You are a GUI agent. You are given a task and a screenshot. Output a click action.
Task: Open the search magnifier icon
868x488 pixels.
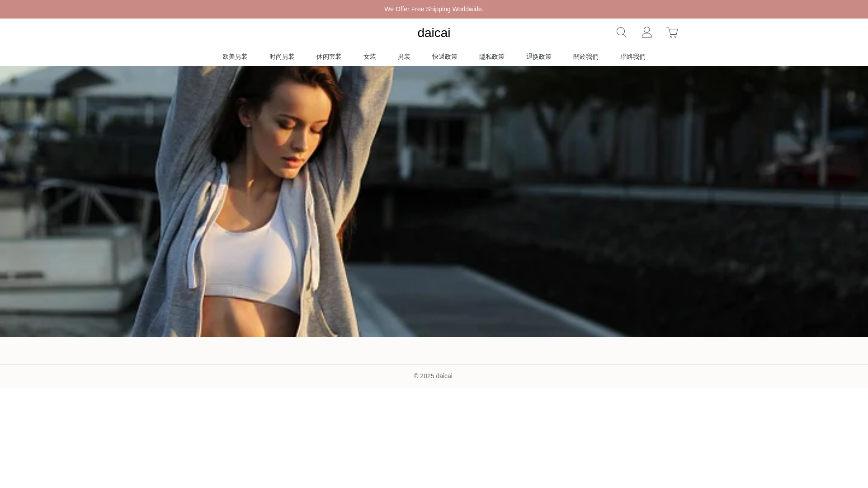pos(621,33)
